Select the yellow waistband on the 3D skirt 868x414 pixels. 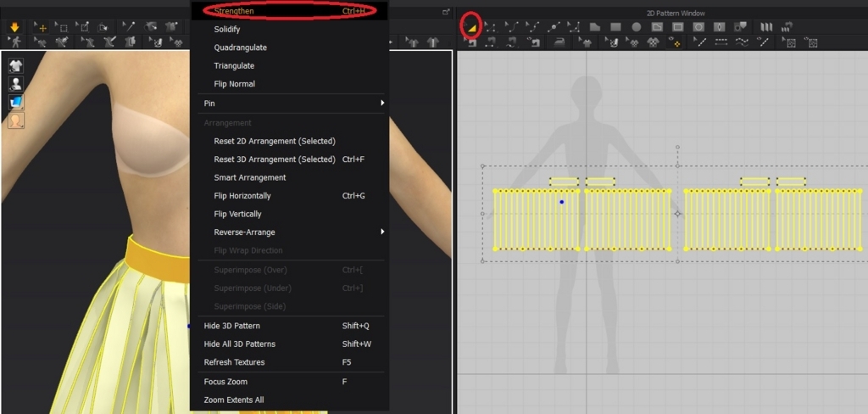click(x=158, y=260)
